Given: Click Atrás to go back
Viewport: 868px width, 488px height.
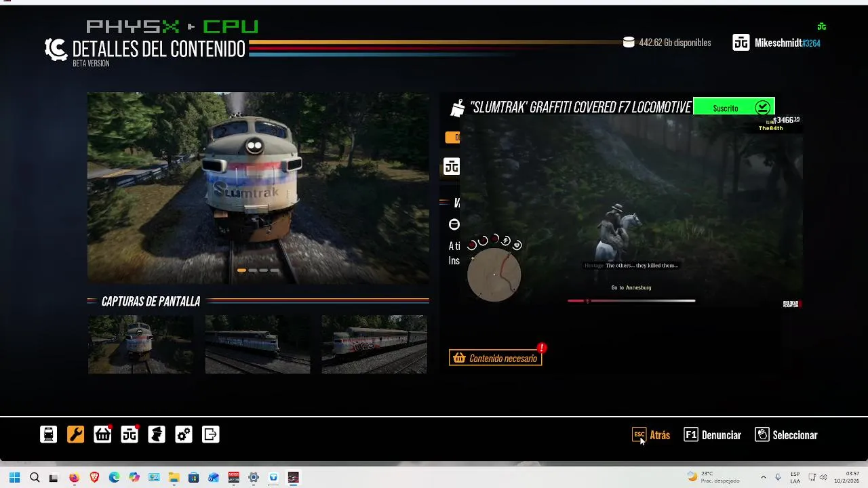Looking at the screenshot, I should click(660, 435).
